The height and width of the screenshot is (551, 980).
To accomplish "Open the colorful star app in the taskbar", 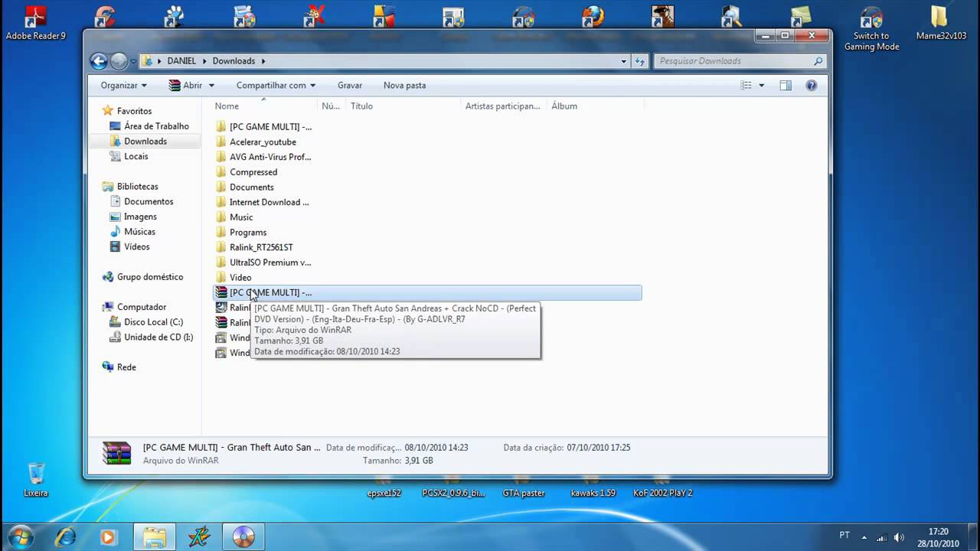I will click(x=199, y=537).
